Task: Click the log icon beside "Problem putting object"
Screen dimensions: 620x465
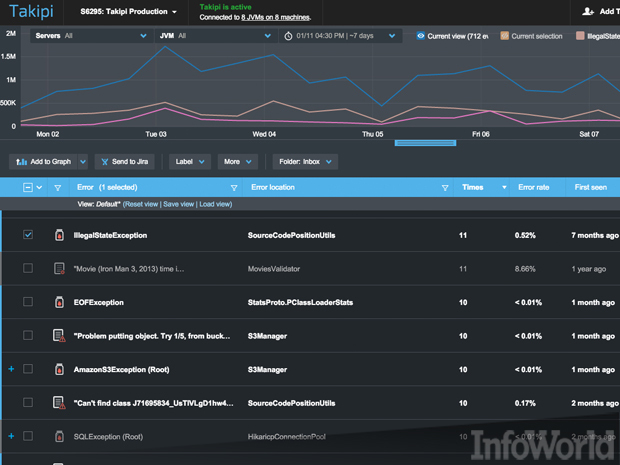Action: tap(59, 336)
